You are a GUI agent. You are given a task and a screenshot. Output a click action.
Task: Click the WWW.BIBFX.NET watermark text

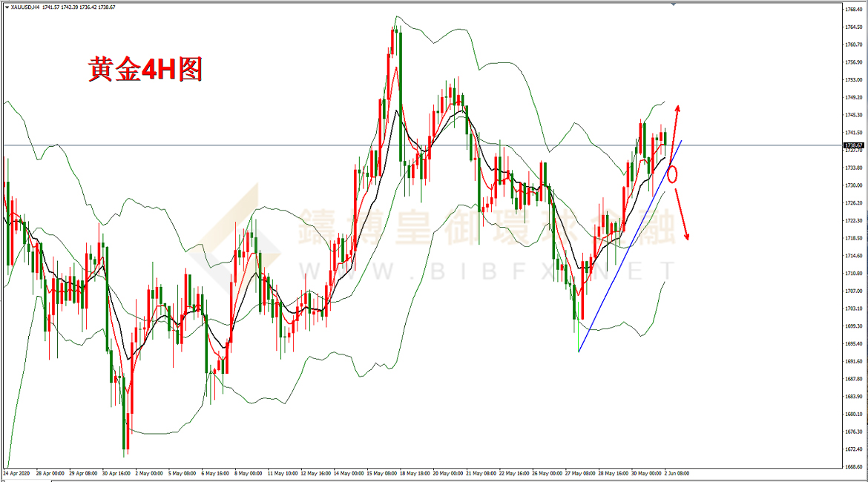click(x=486, y=271)
